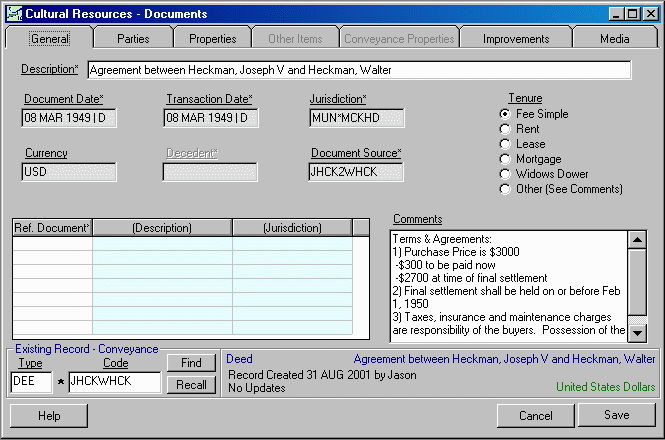The height and width of the screenshot is (440, 665).
Task: Open the Properties tab
Action: 212,39
